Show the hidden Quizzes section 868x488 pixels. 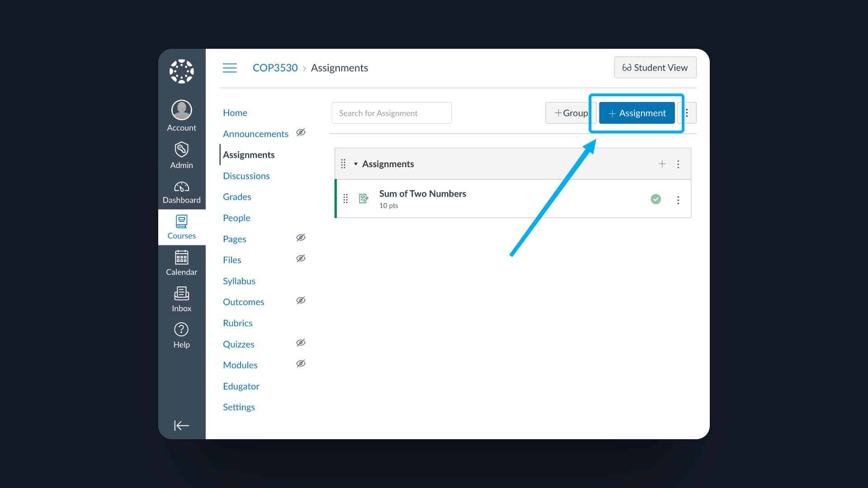301,343
